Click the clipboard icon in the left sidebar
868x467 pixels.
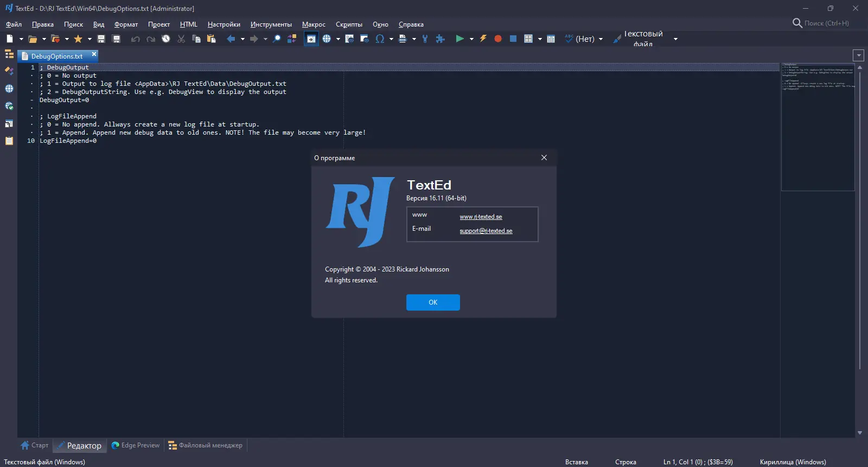click(x=9, y=141)
